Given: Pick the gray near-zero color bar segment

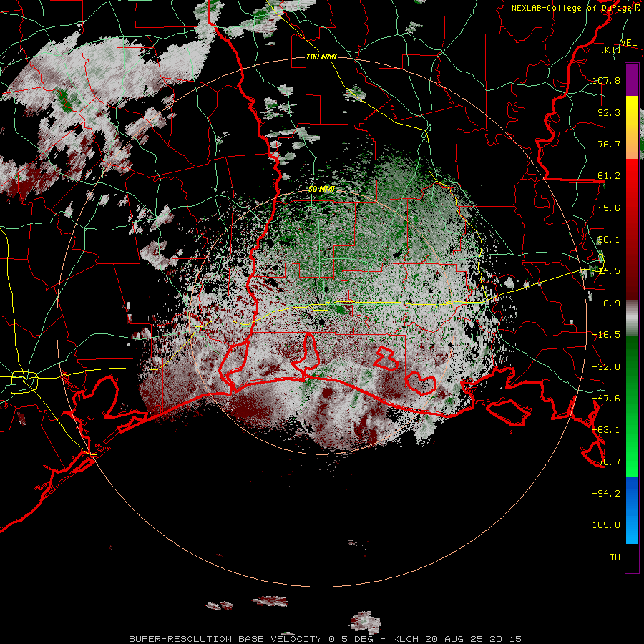Looking at the screenshot, I should [632, 318].
